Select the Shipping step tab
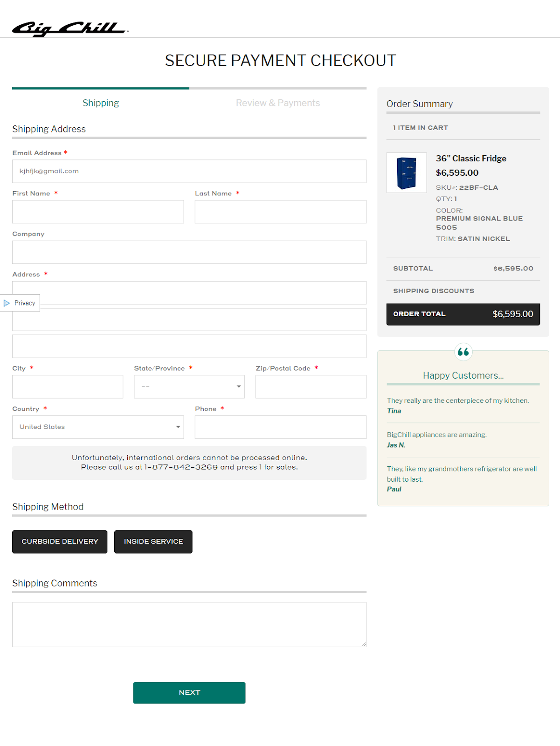Screen dimensions: 560x746 pyautogui.click(x=101, y=103)
